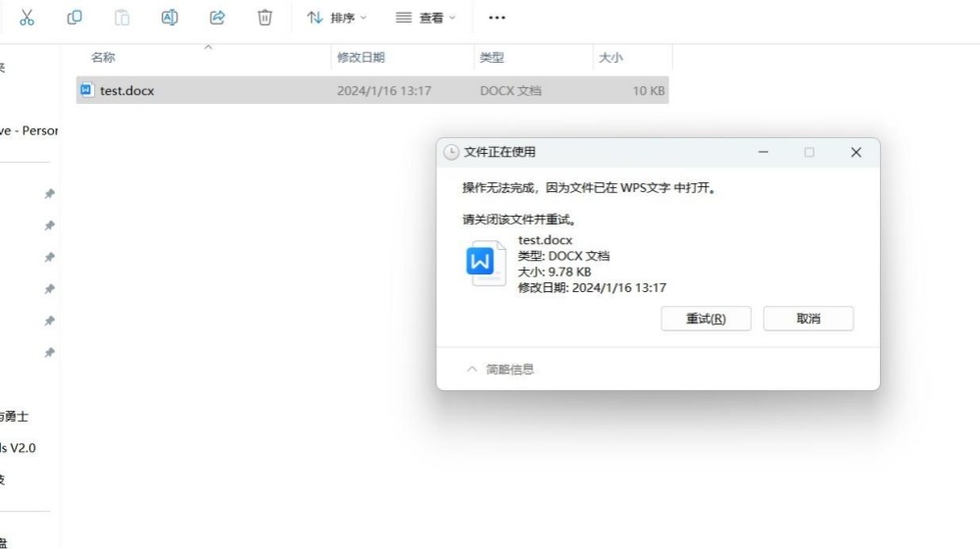Screen dimensions: 980x549
Task: Click the last pin icon in sidebar
Action: click(49, 353)
